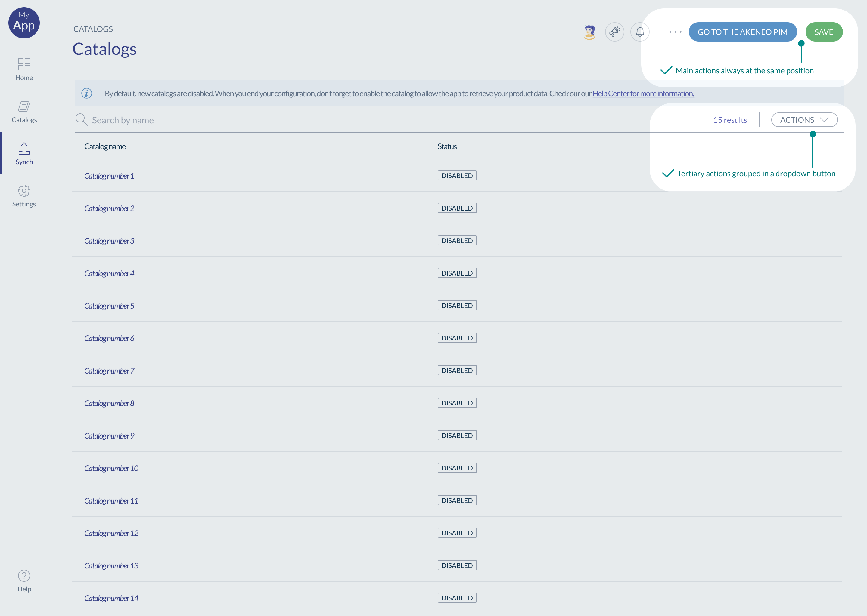This screenshot has height=616, width=867.
Task: Expand the ACTIONS dropdown
Action: click(x=804, y=120)
